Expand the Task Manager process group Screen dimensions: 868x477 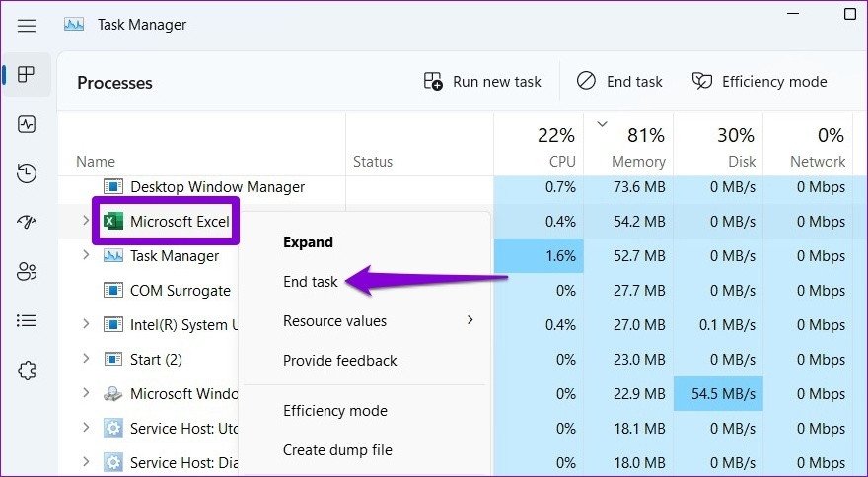click(x=86, y=255)
